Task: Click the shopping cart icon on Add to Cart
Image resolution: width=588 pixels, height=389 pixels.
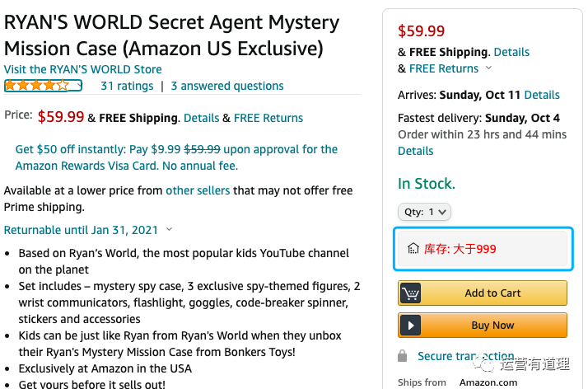Action: pyautogui.click(x=410, y=293)
